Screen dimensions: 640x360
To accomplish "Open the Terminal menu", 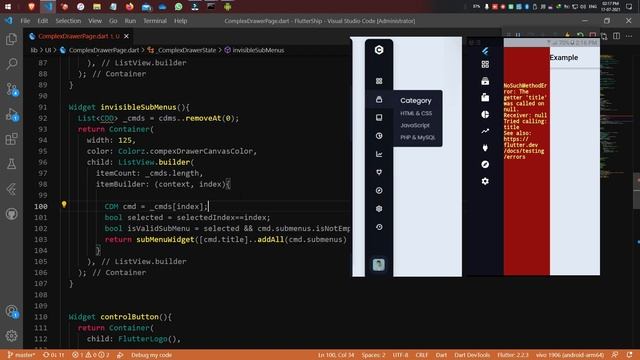I will click(155, 21).
